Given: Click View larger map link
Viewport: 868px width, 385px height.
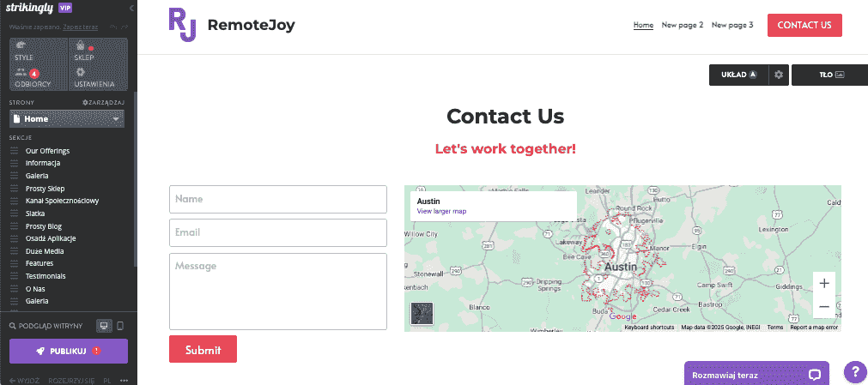Looking at the screenshot, I should (442, 211).
